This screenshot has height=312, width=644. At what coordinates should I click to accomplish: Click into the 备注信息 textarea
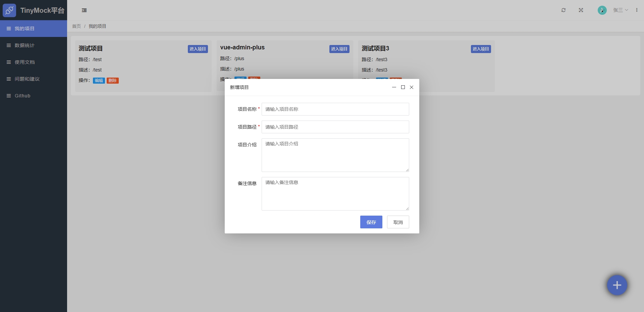(x=335, y=194)
